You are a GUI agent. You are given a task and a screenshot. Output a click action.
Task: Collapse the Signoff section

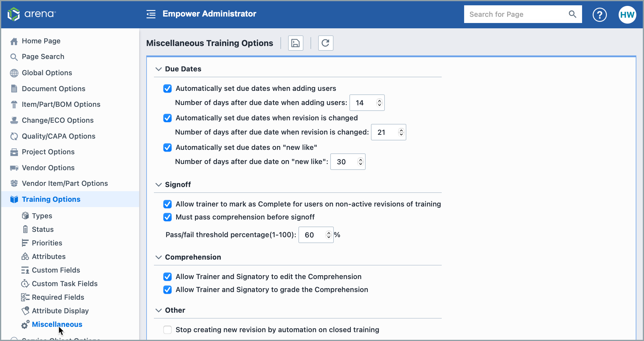[159, 184]
